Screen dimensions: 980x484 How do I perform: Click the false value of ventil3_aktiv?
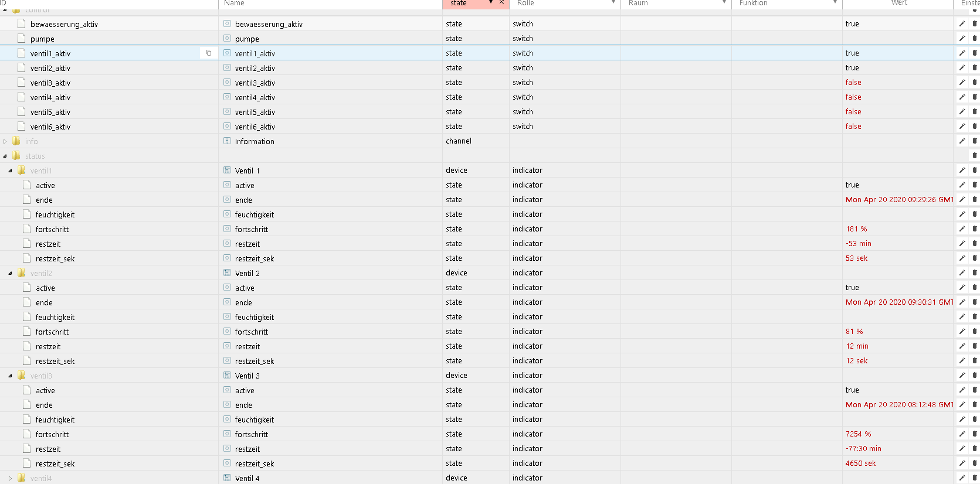(x=853, y=82)
